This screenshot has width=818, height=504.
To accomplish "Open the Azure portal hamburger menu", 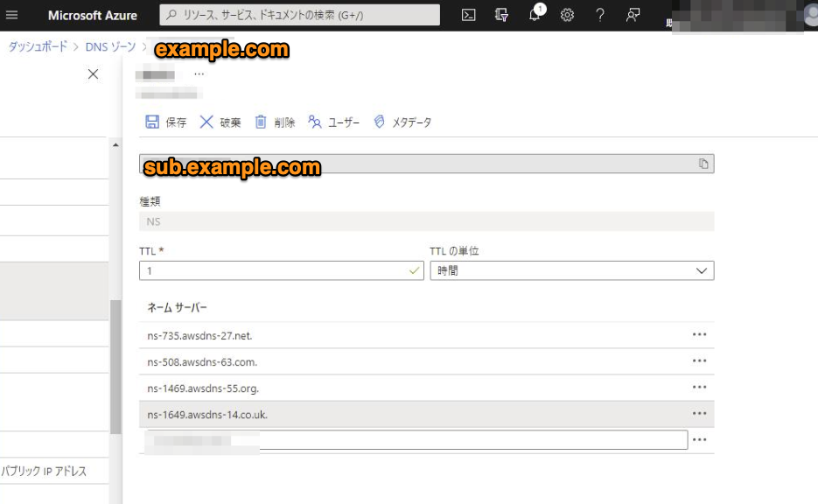I will coord(11,15).
